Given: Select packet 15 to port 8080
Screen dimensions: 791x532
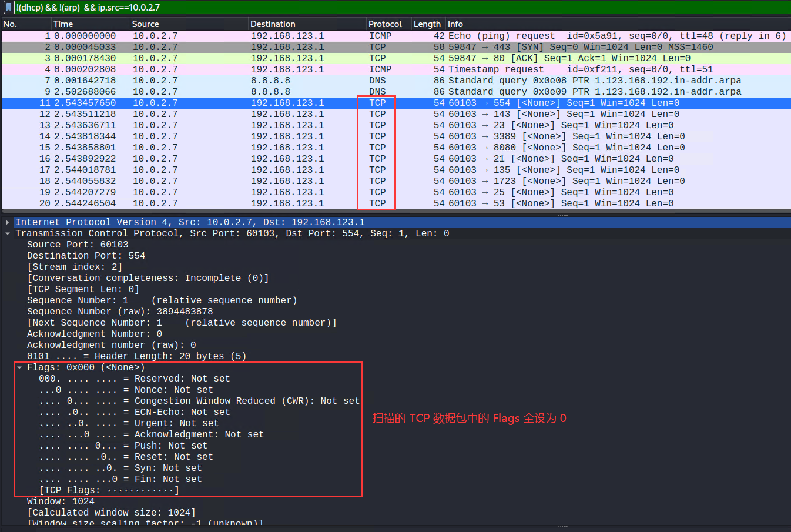Looking at the screenshot, I should coord(395,148).
